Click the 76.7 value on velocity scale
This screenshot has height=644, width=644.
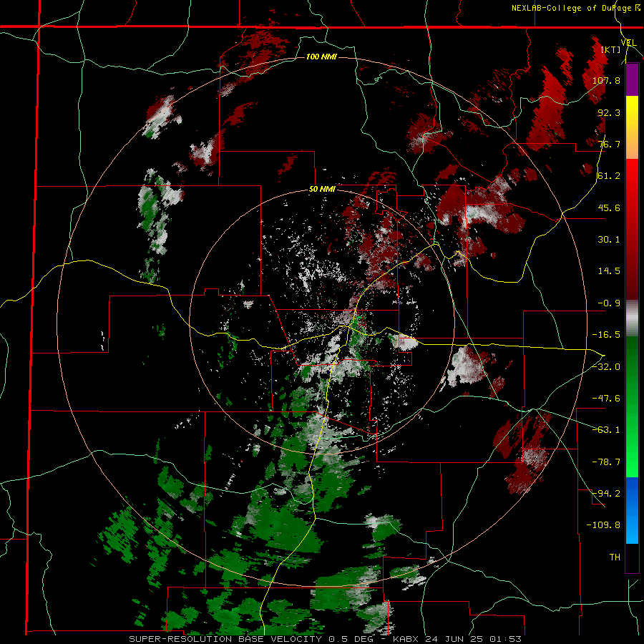(609, 144)
